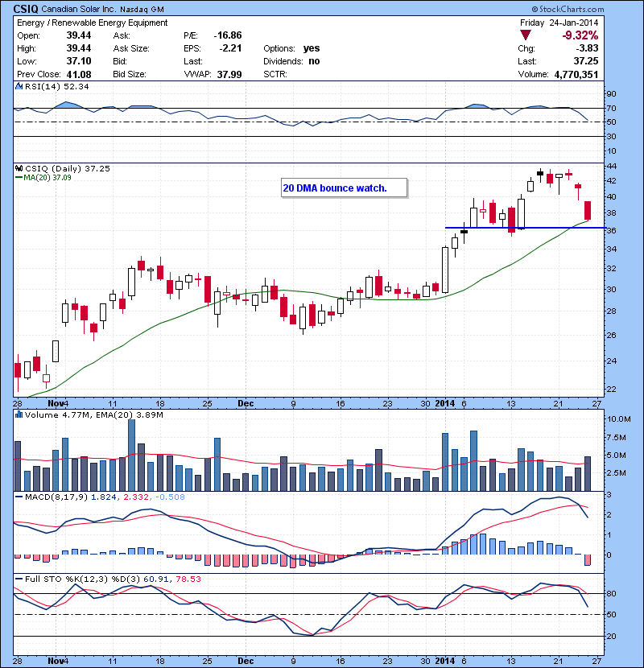
Task: Click the 22 price axis label
Action: pyautogui.click(x=611, y=389)
